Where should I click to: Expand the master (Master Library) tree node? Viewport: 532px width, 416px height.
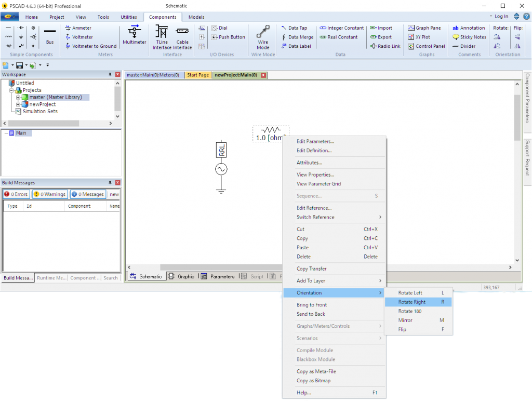point(18,97)
